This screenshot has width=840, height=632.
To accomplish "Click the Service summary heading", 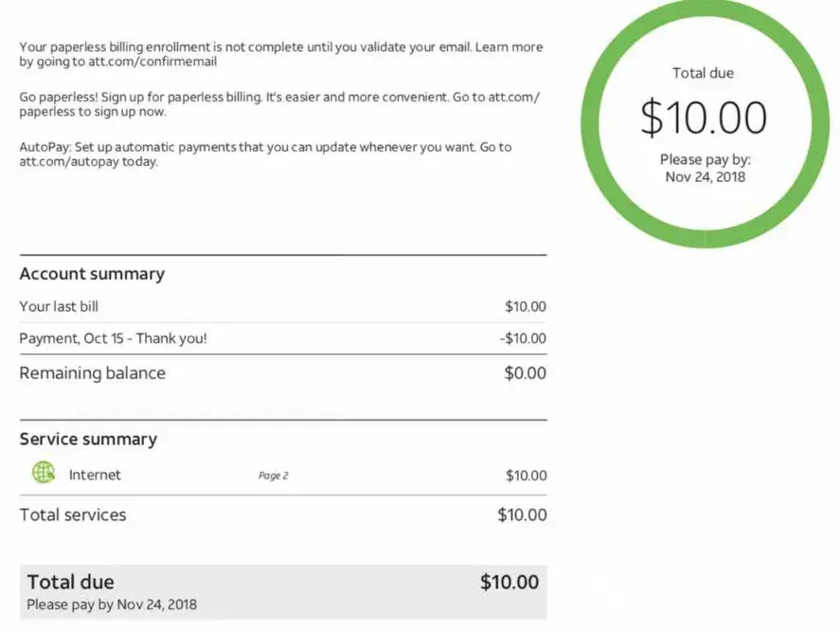I will click(x=88, y=439).
